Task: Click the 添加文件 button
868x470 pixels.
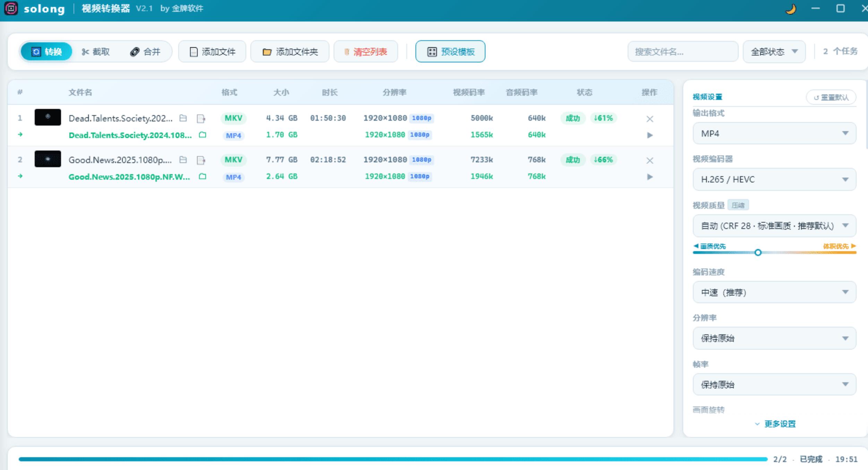Action: click(212, 52)
